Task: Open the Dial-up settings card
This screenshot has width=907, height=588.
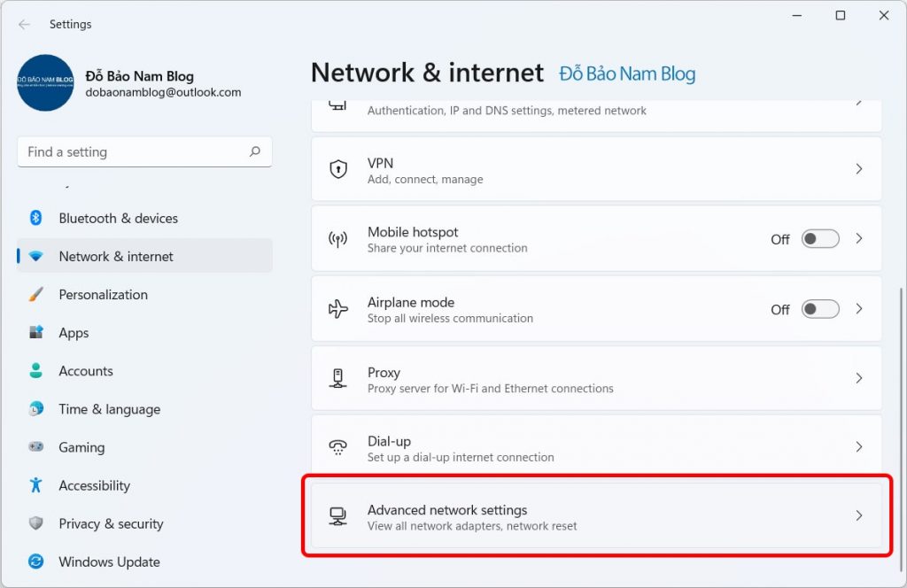Action: [x=596, y=447]
